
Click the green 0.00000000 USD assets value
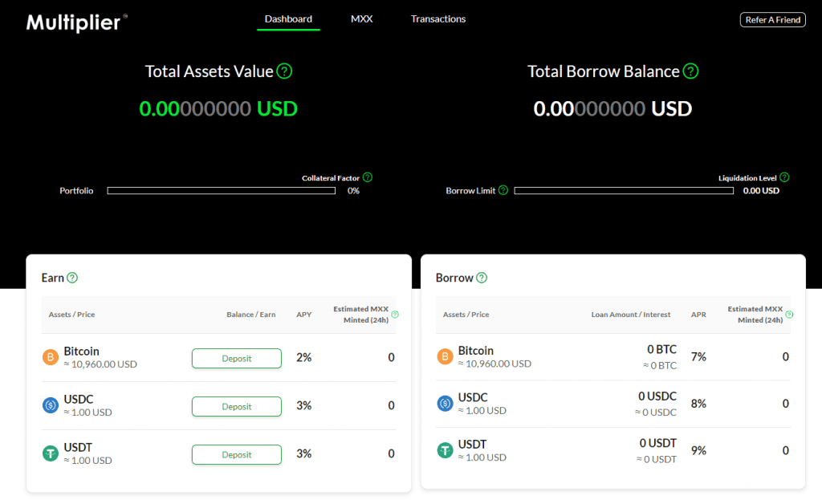click(218, 108)
